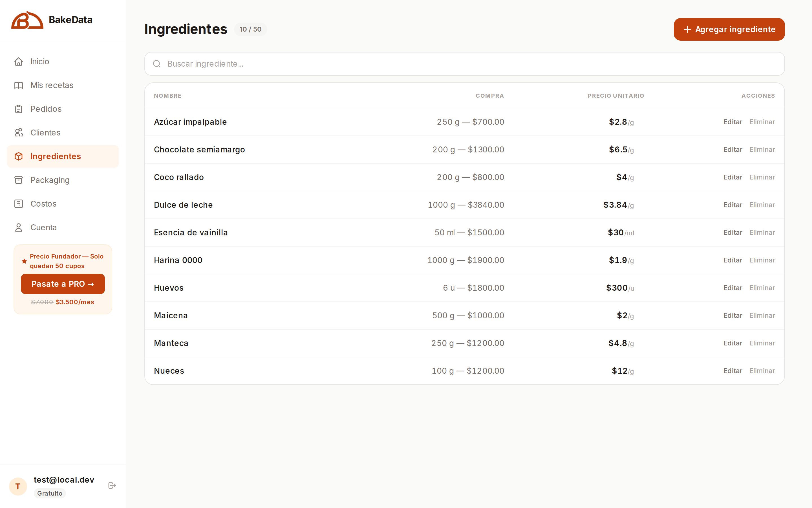
Task: Click the Ingredientes page title
Action: (x=186, y=29)
